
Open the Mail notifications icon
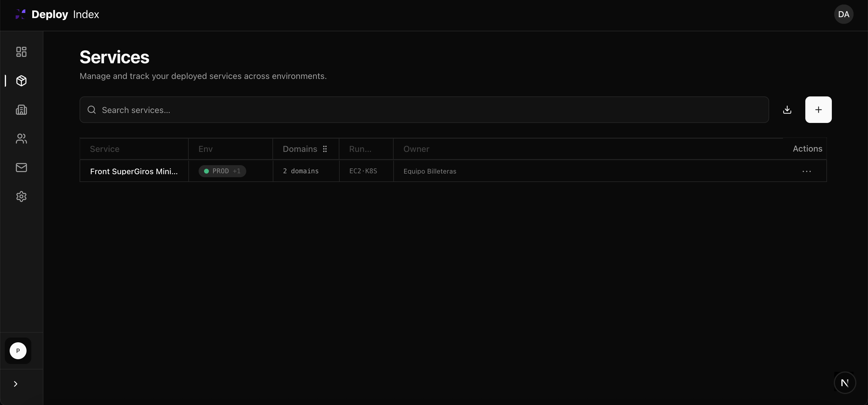point(21,168)
